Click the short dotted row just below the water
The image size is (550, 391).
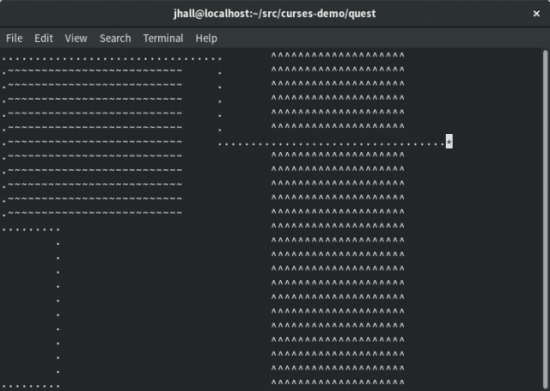[x=31, y=230]
